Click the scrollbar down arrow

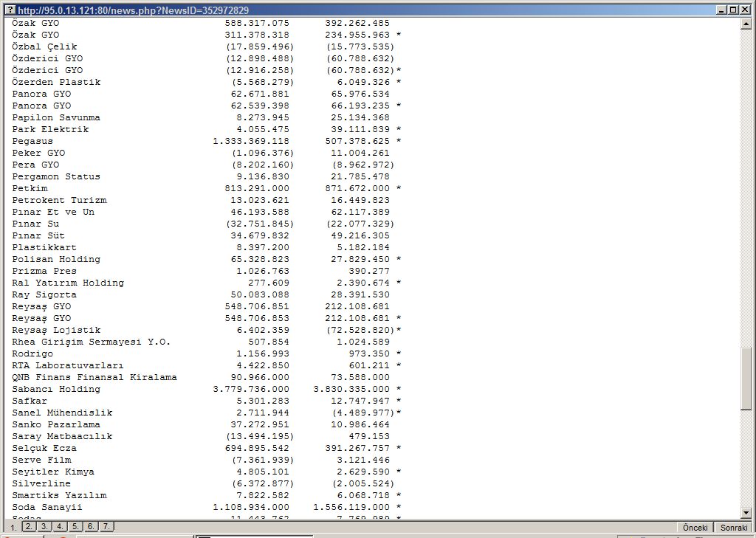coord(746,513)
